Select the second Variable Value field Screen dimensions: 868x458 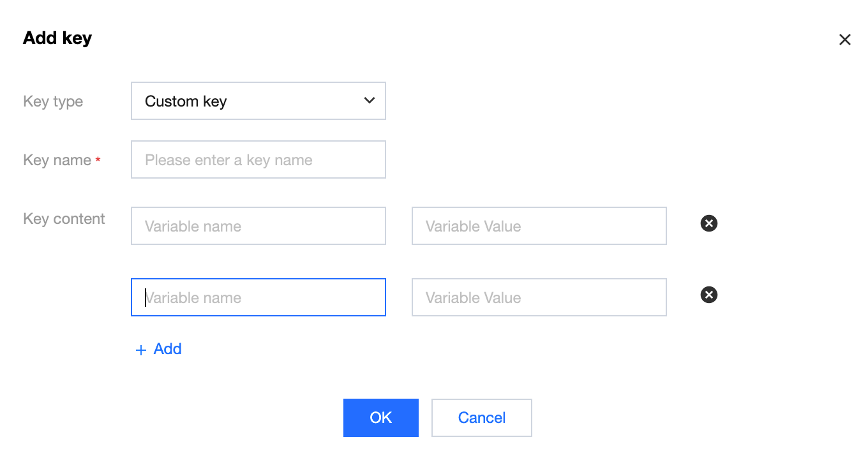click(x=539, y=297)
